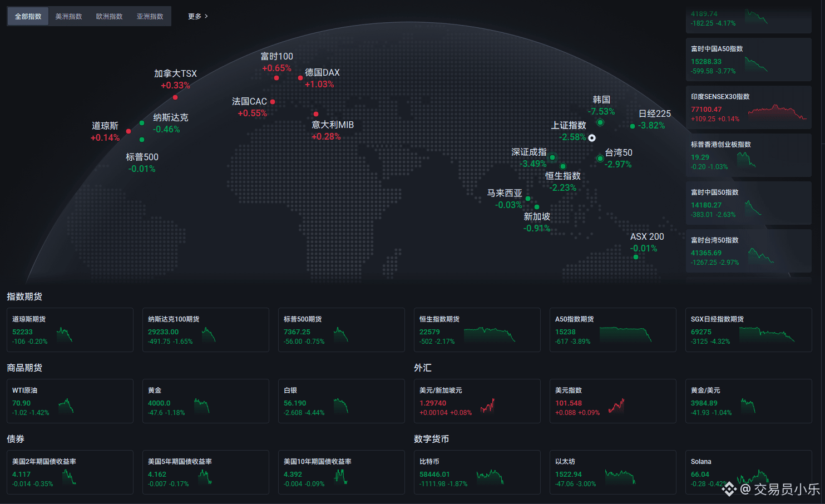This screenshot has height=504, width=825.
Task: Click the 标普500 green map dot
Action: 142,140
